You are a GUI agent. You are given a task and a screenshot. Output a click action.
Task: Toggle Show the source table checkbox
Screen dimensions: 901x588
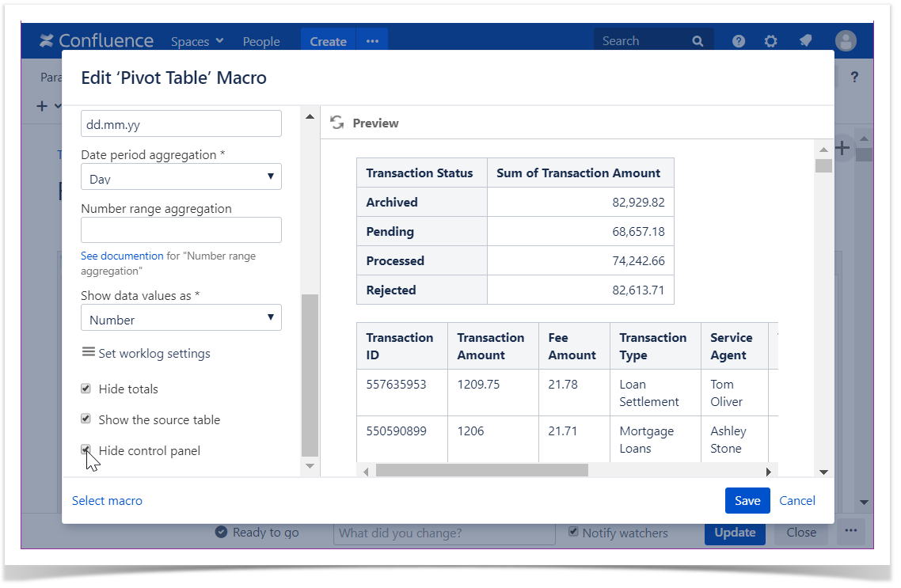click(x=86, y=419)
